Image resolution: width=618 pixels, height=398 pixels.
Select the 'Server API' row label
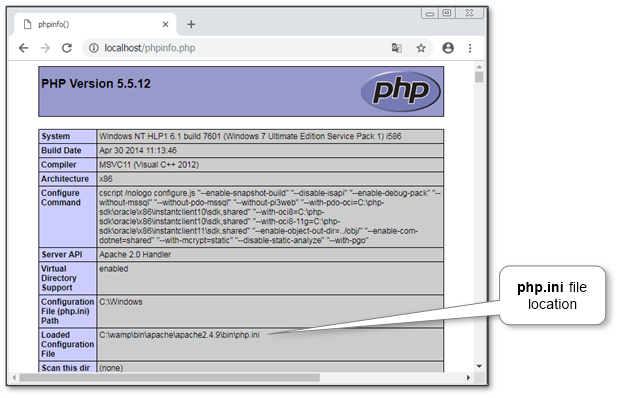62,255
